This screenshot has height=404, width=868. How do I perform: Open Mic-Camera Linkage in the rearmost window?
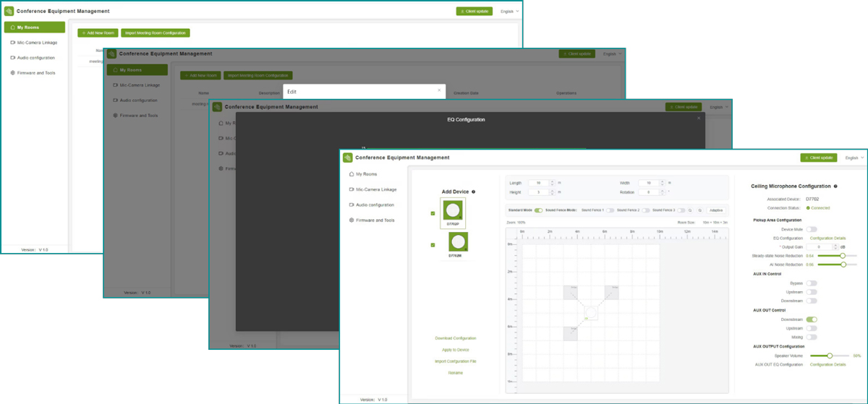[33, 43]
